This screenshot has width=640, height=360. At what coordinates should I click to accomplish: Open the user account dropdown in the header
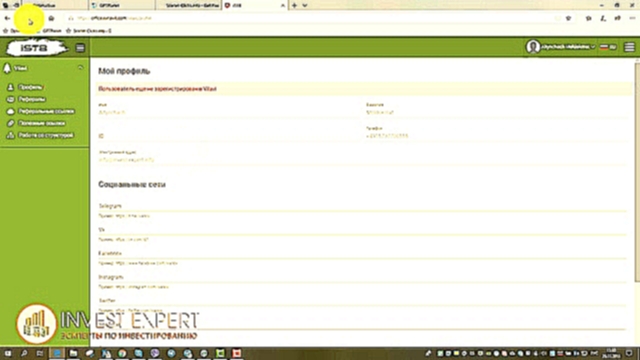point(567,47)
